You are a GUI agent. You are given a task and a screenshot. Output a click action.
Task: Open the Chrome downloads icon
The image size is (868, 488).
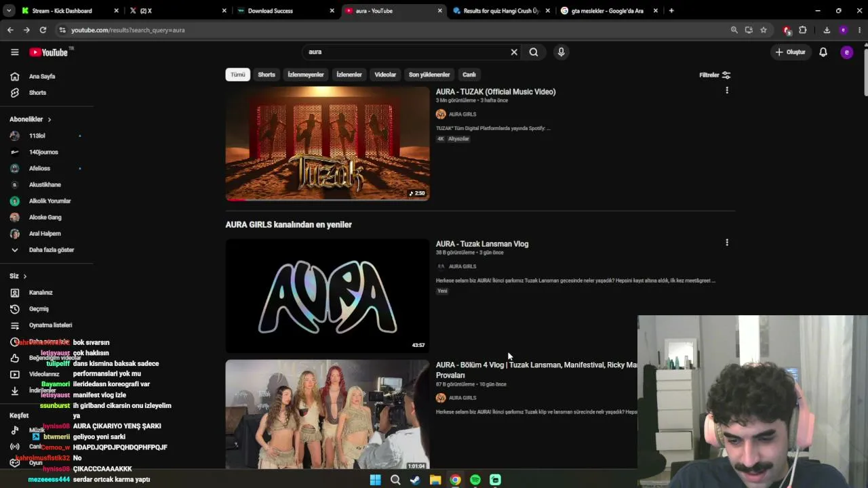[827, 30]
